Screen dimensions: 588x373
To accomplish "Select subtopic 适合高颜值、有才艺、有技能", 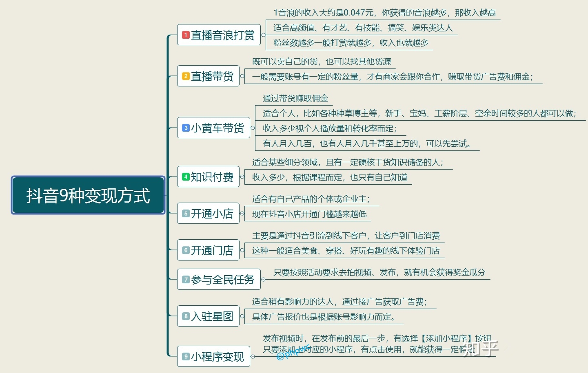I will tap(363, 28).
